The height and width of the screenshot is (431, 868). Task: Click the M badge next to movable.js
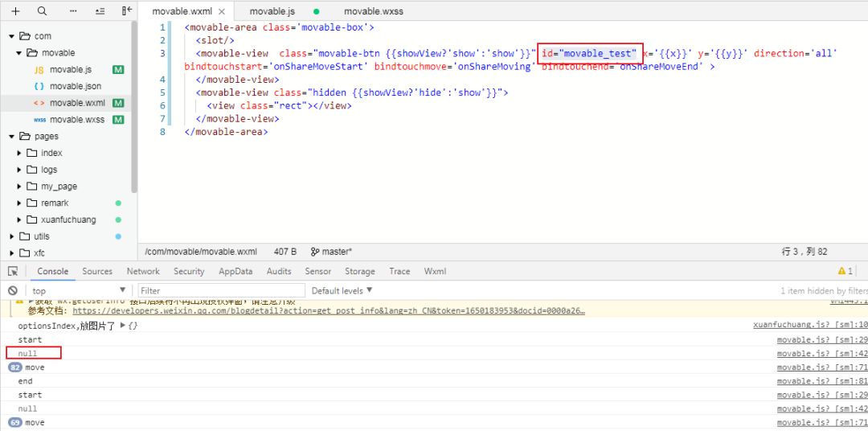point(118,70)
